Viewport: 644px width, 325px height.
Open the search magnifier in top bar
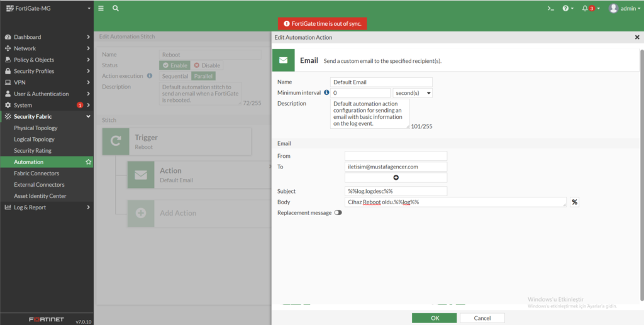[x=116, y=8]
